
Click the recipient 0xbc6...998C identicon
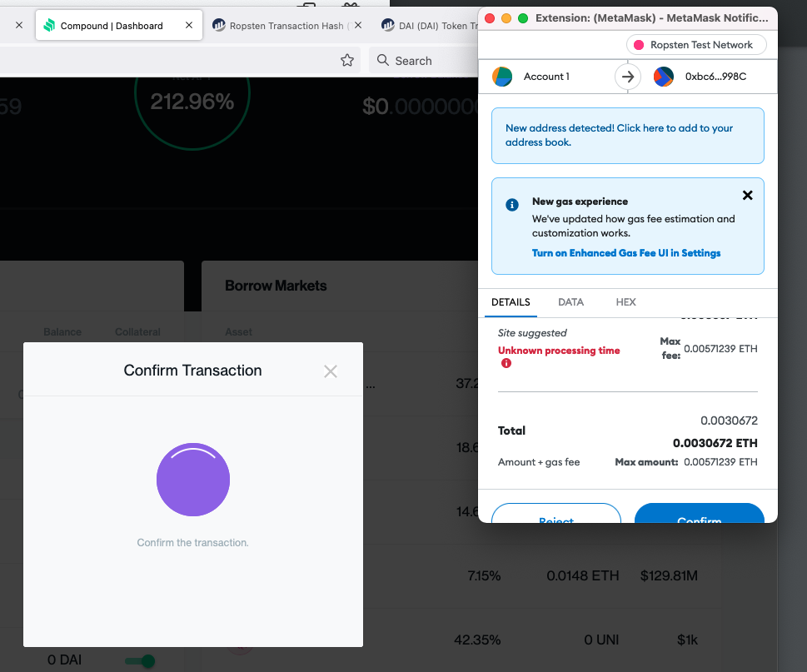click(x=664, y=77)
